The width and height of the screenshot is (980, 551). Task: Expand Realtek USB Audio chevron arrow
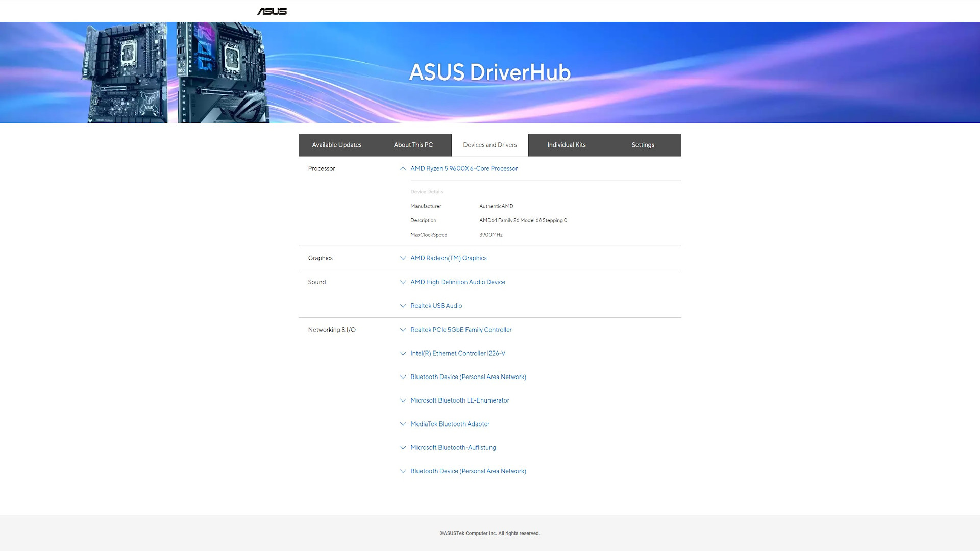[403, 306]
